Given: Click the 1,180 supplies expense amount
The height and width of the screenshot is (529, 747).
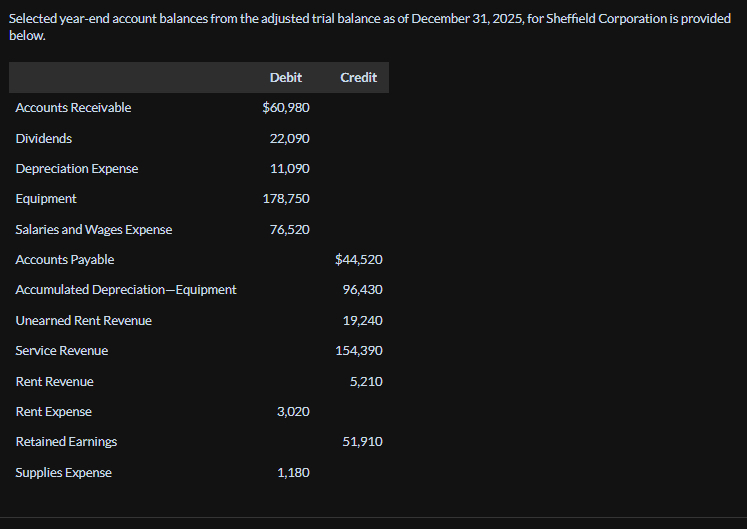Looking at the screenshot, I should tap(293, 473).
